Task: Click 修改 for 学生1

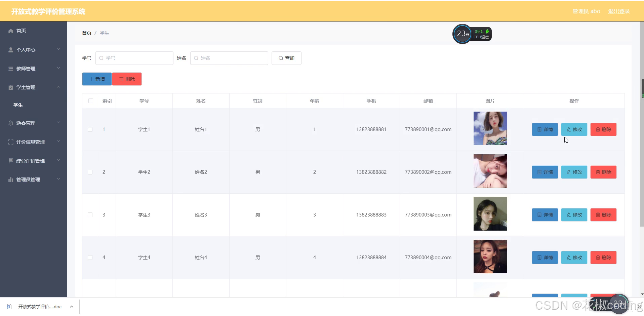Action: click(574, 129)
